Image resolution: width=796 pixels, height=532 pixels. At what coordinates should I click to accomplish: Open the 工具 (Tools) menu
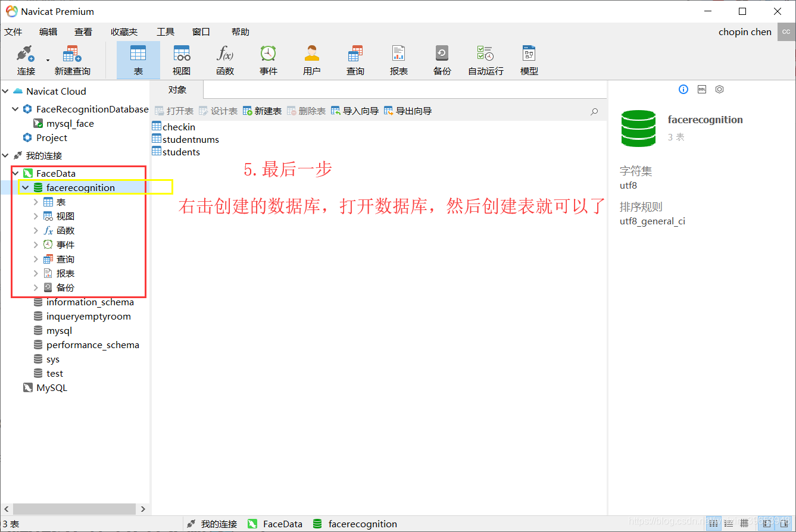[x=165, y=32]
